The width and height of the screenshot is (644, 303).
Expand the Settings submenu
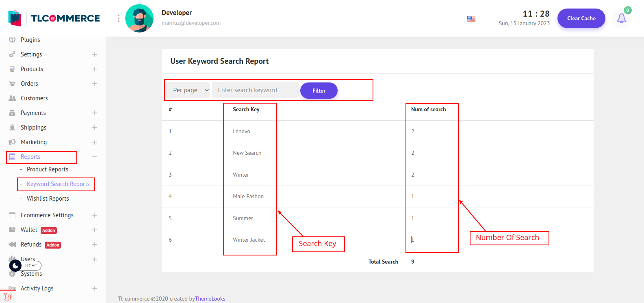pos(95,54)
